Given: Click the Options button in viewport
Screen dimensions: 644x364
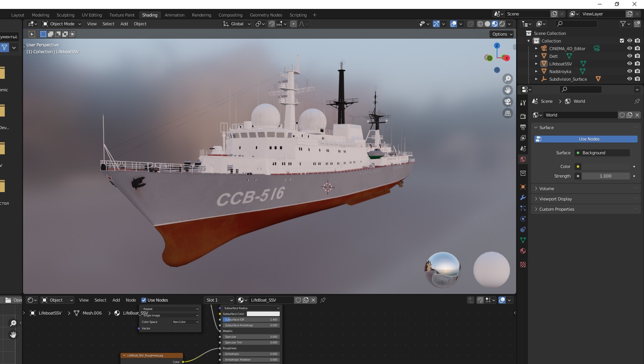Looking at the screenshot, I should coord(502,34).
